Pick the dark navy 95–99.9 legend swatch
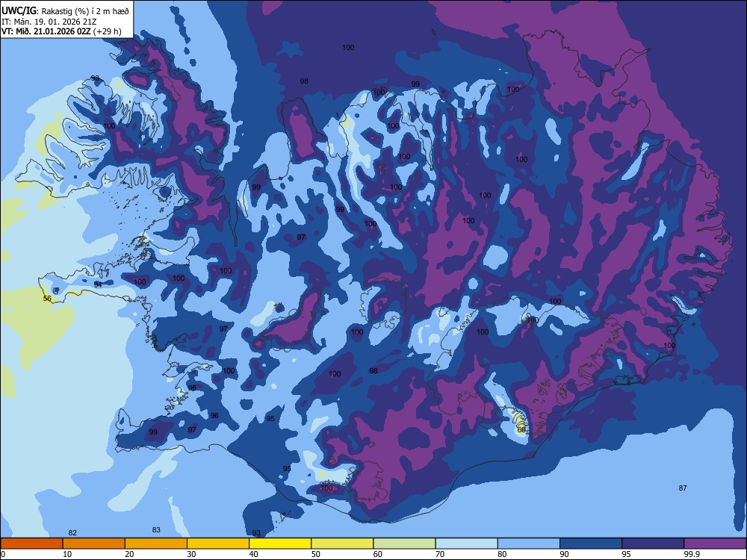The height and width of the screenshot is (560, 747). click(653, 544)
